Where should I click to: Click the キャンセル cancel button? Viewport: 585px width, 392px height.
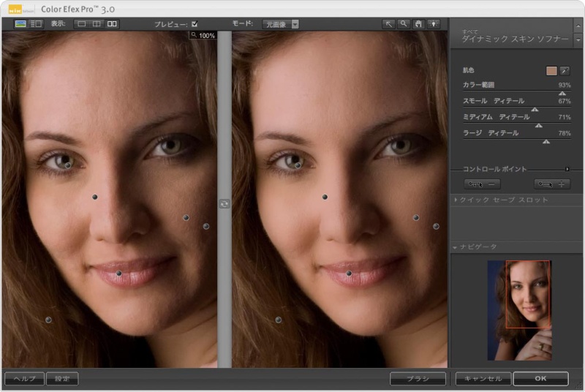(483, 379)
